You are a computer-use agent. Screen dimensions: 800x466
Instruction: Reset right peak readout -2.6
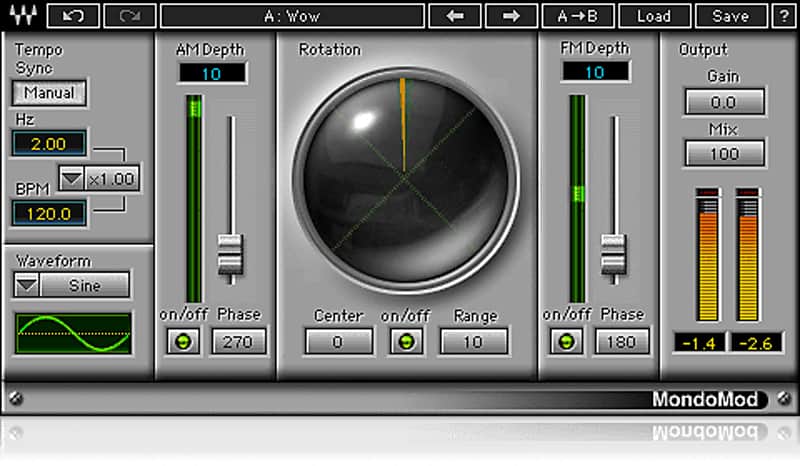point(756,343)
